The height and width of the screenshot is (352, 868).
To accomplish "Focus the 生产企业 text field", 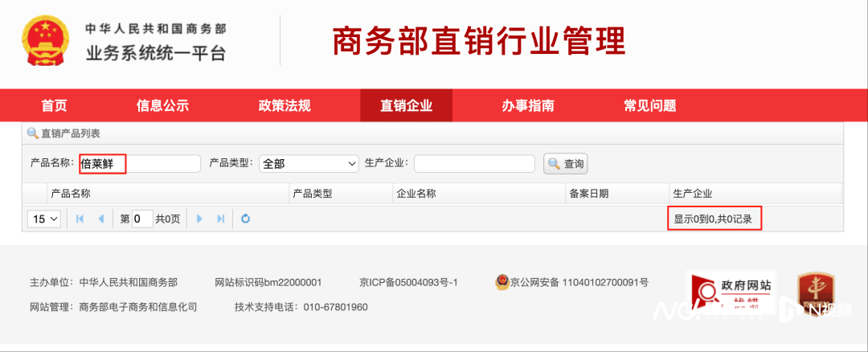I will (x=474, y=164).
